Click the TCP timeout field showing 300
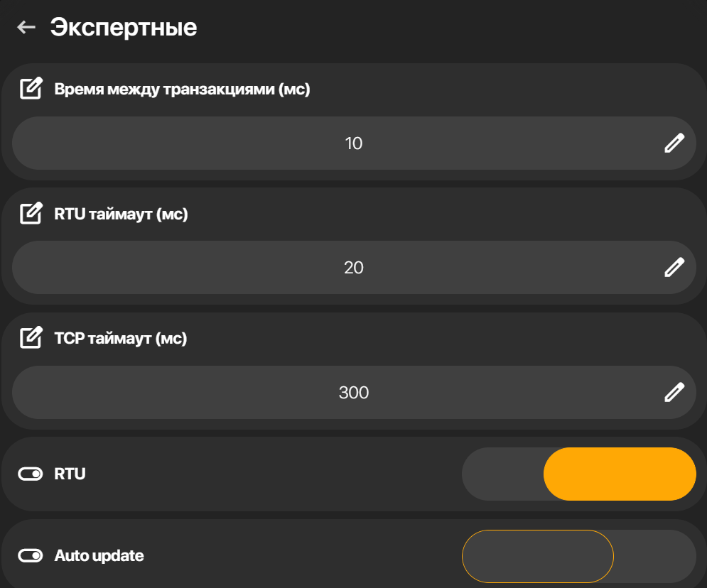Screen dimensions: 707x588 click(x=354, y=393)
